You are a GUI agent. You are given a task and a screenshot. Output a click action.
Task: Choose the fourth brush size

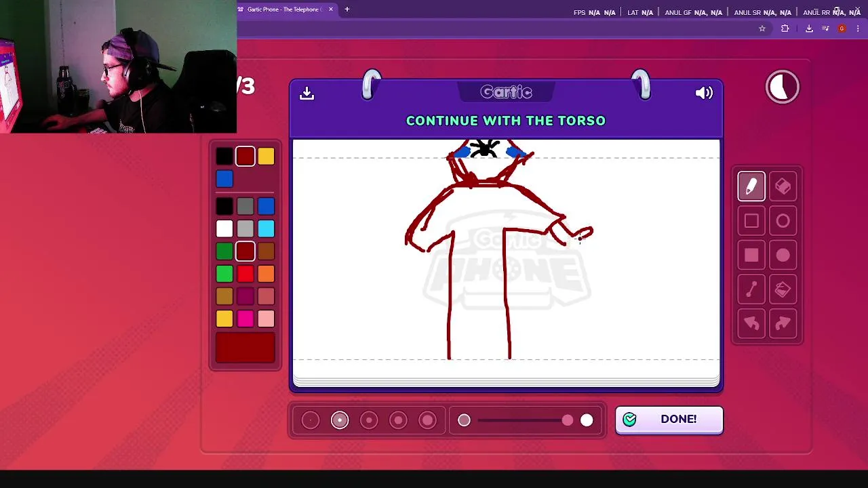click(x=398, y=420)
